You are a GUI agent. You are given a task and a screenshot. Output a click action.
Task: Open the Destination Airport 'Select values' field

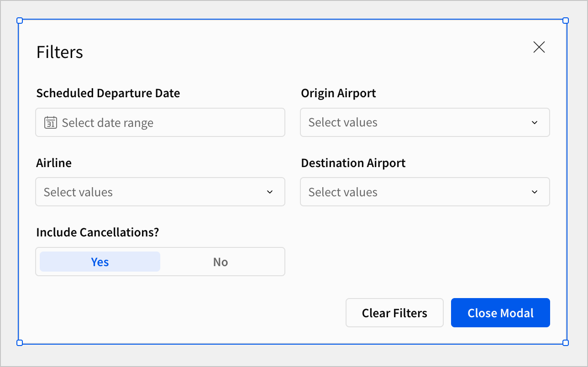[411, 192]
